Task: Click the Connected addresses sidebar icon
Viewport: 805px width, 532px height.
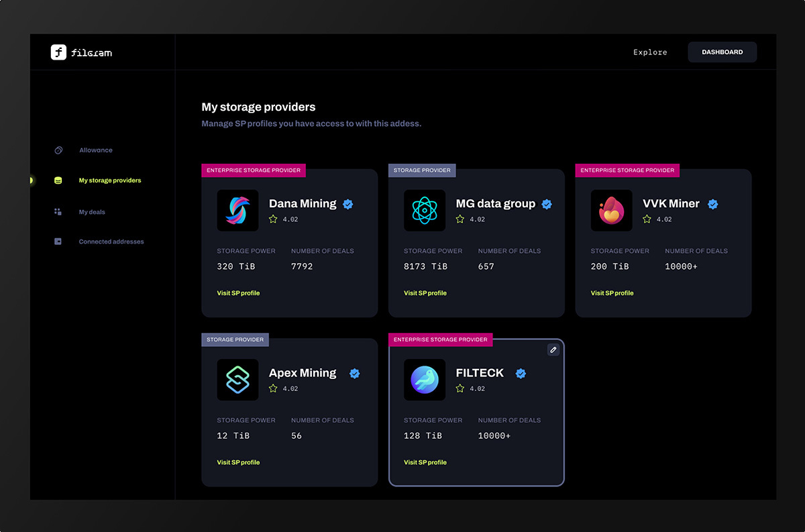Action: pyautogui.click(x=58, y=242)
